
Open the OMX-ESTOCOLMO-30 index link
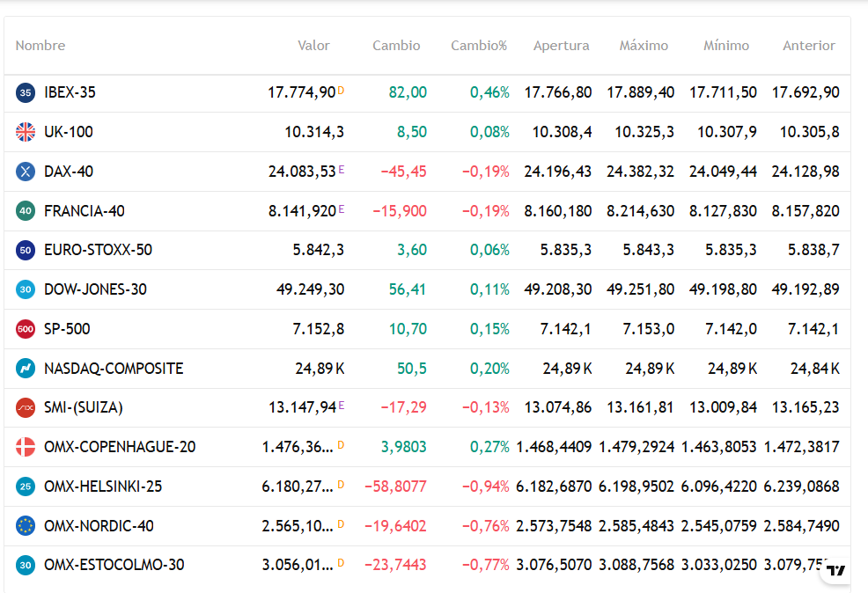[114, 565]
